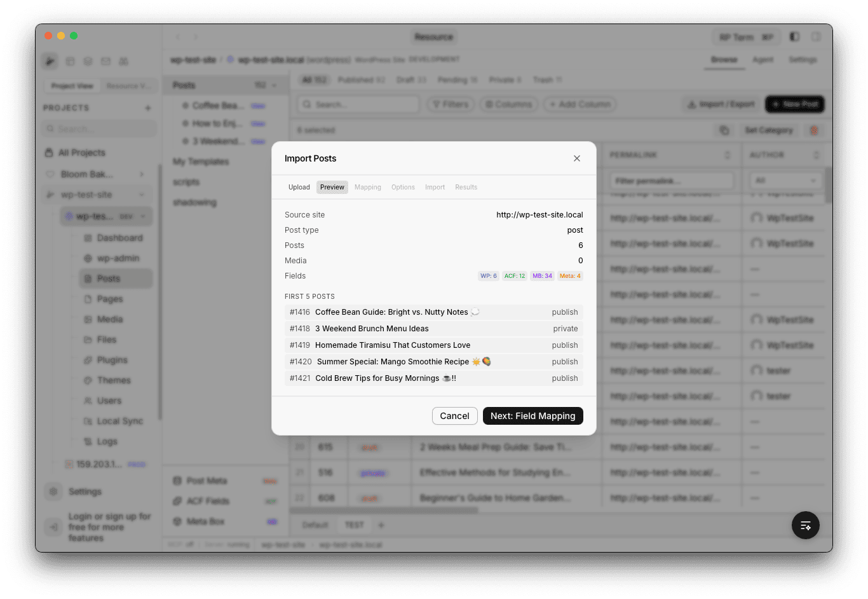The width and height of the screenshot is (868, 599).
Task: Select the wrench tool icon in the sidebar
Action: pyautogui.click(x=50, y=60)
